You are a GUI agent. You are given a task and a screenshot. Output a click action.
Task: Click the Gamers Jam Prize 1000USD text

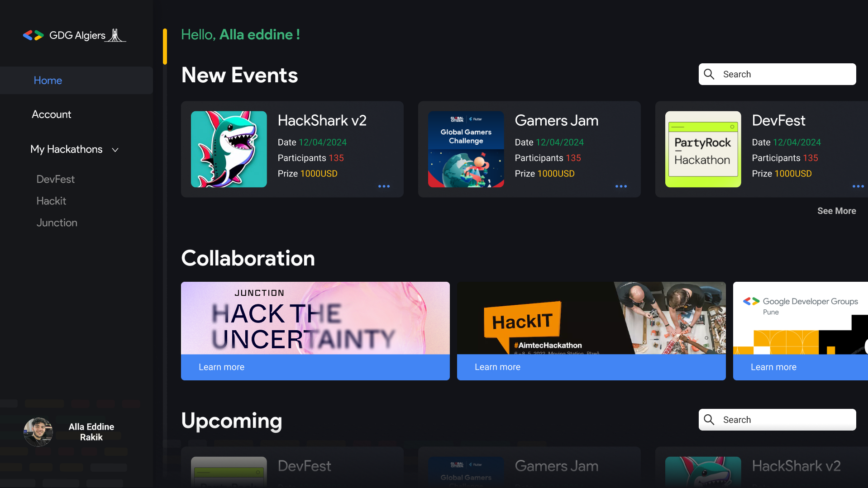[544, 174]
